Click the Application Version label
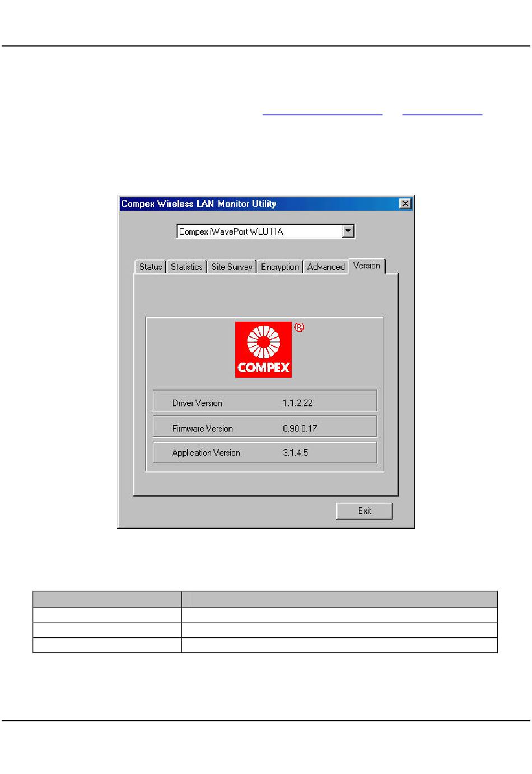 (206, 453)
